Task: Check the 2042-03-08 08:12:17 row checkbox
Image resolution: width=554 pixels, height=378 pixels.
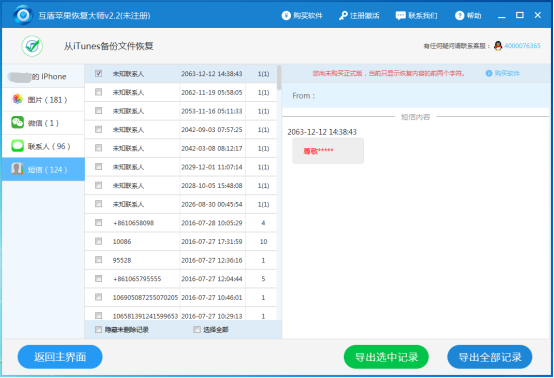Action: (99, 148)
